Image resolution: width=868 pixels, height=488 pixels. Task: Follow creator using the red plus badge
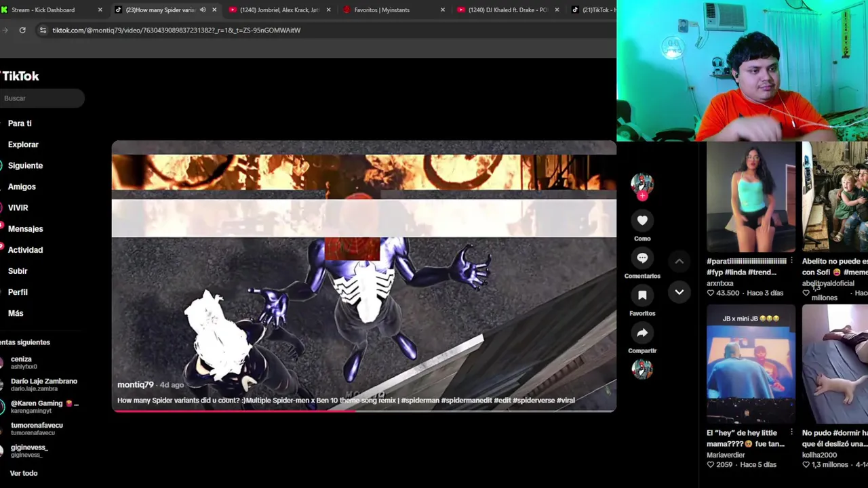tap(642, 197)
